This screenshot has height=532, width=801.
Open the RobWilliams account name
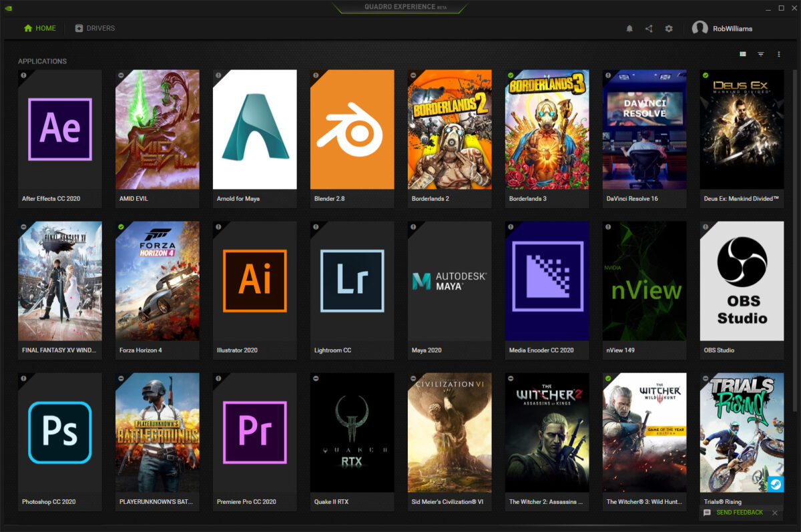coord(732,29)
